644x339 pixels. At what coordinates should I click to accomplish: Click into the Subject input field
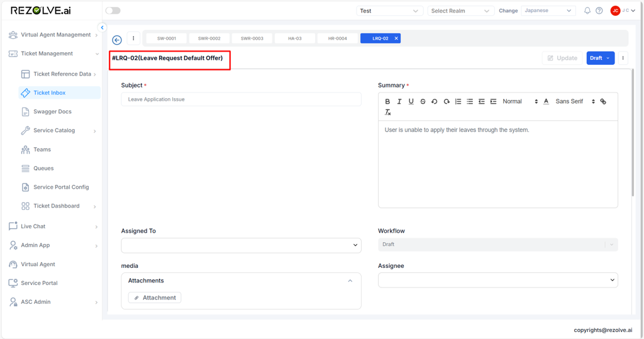click(241, 99)
